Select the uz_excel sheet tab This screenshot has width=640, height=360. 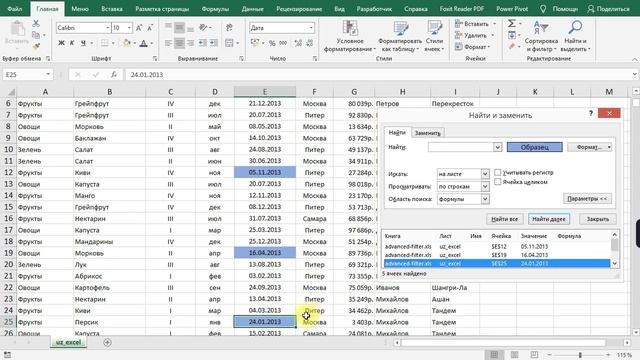pyautogui.click(x=69, y=342)
